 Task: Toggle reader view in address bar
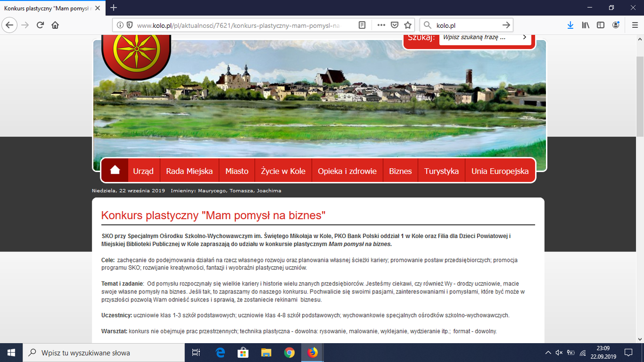click(363, 25)
